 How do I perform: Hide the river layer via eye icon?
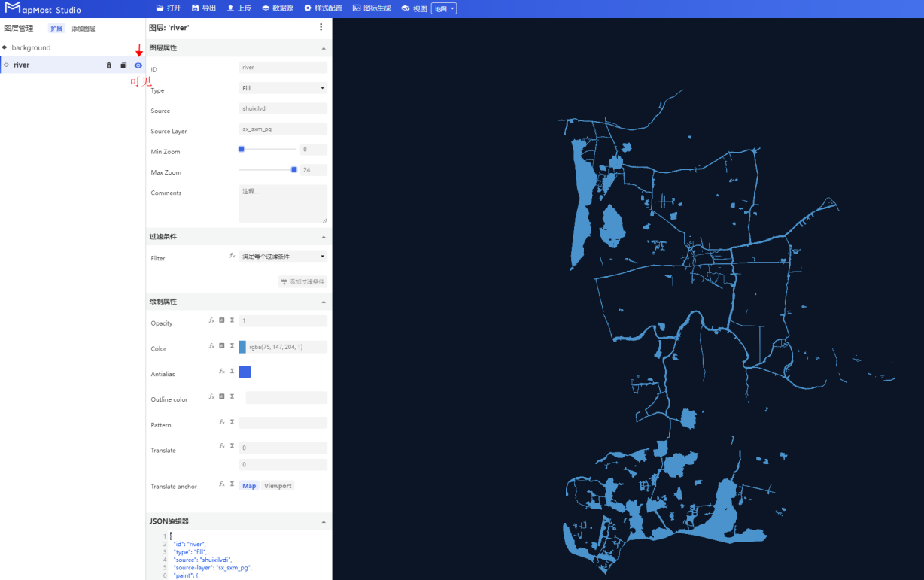click(138, 65)
